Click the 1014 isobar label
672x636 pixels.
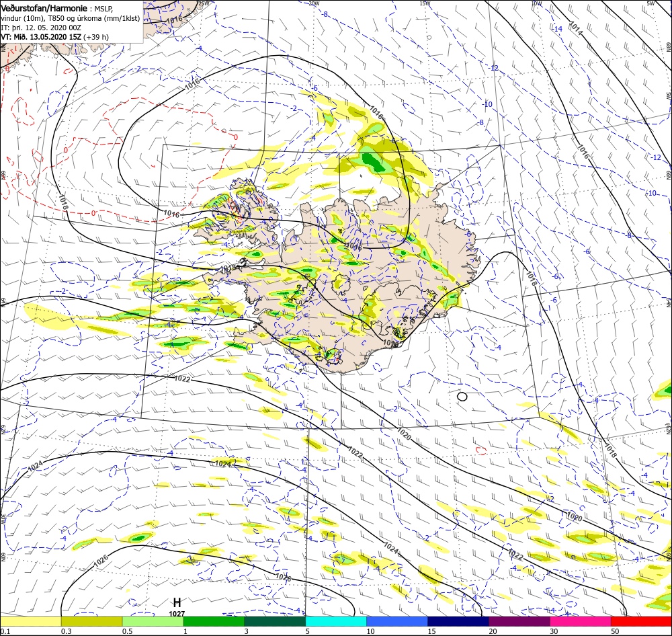576,28
